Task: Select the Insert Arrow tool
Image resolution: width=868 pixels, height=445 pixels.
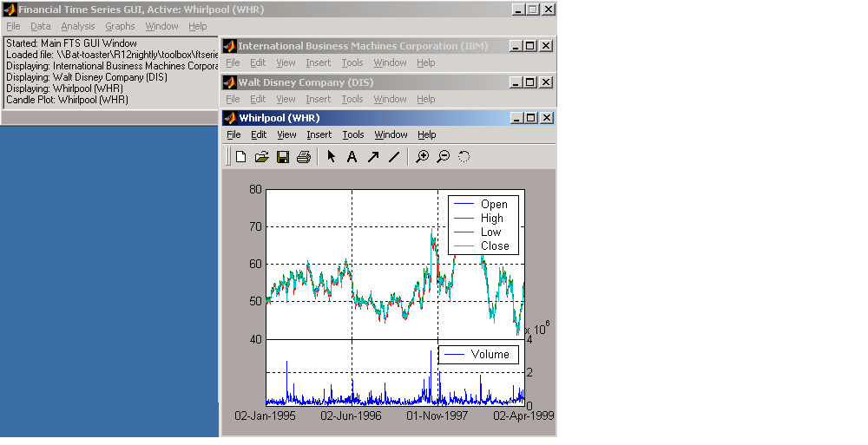Action: [x=372, y=157]
